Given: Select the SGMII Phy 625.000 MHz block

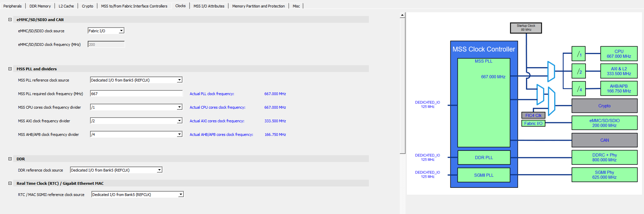Looking at the screenshot, I should tap(605, 175).
